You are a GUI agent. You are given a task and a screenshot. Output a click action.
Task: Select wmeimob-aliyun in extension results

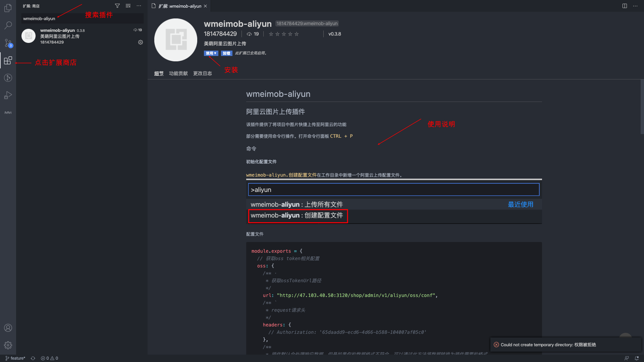pyautogui.click(x=82, y=36)
